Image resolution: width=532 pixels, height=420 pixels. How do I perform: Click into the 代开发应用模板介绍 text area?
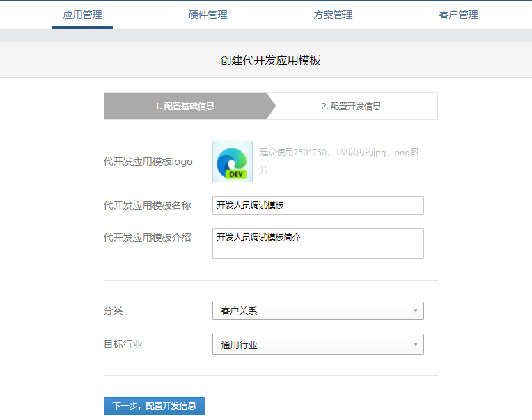tap(318, 244)
